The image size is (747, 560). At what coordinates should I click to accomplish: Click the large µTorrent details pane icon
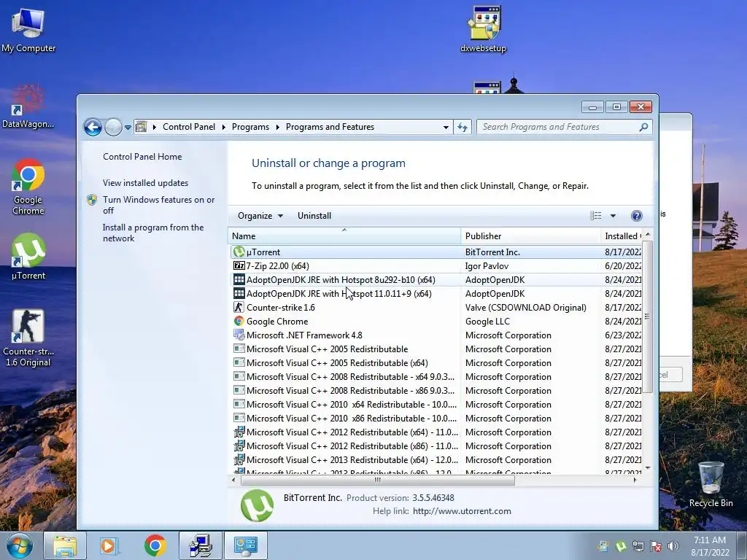pos(258,505)
